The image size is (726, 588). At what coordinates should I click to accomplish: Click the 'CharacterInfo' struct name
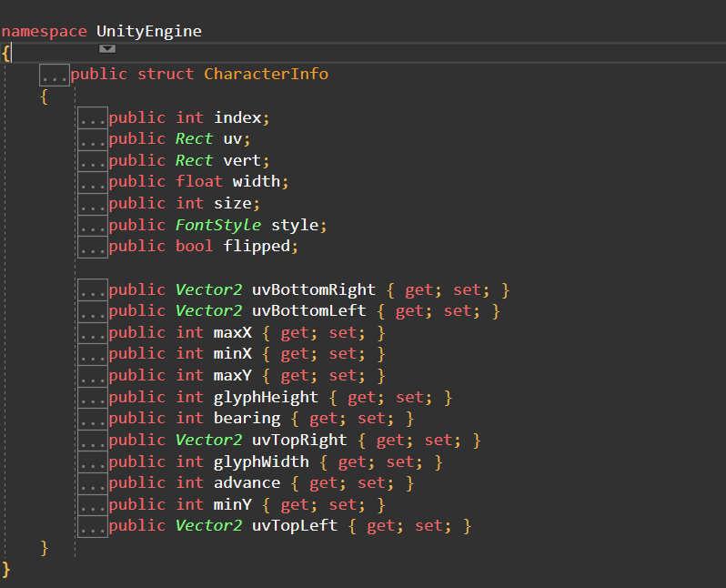pos(267,74)
